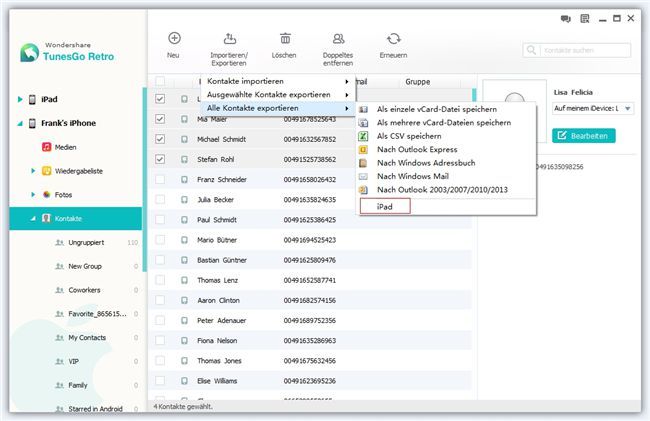
Task: Export all contacts to iPad
Action: (385, 206)
